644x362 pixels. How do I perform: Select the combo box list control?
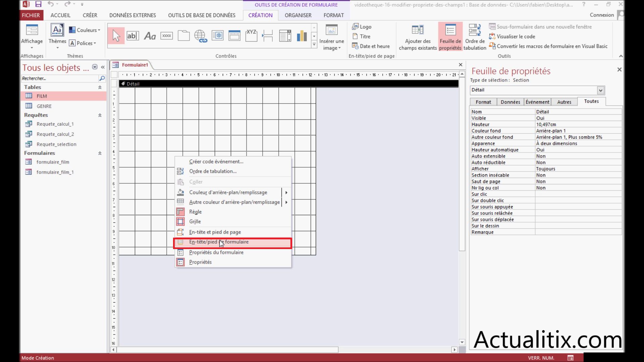tap(285, 36)
